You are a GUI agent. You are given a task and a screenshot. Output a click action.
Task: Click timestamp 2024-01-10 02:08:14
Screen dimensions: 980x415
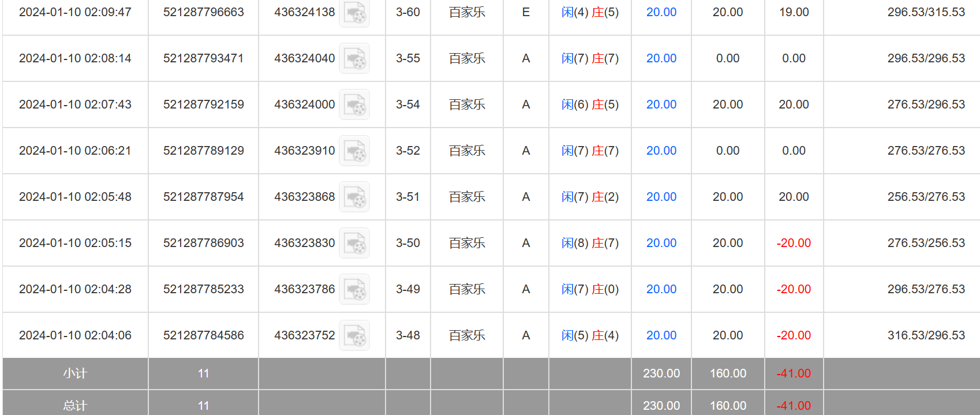(75, 58)
